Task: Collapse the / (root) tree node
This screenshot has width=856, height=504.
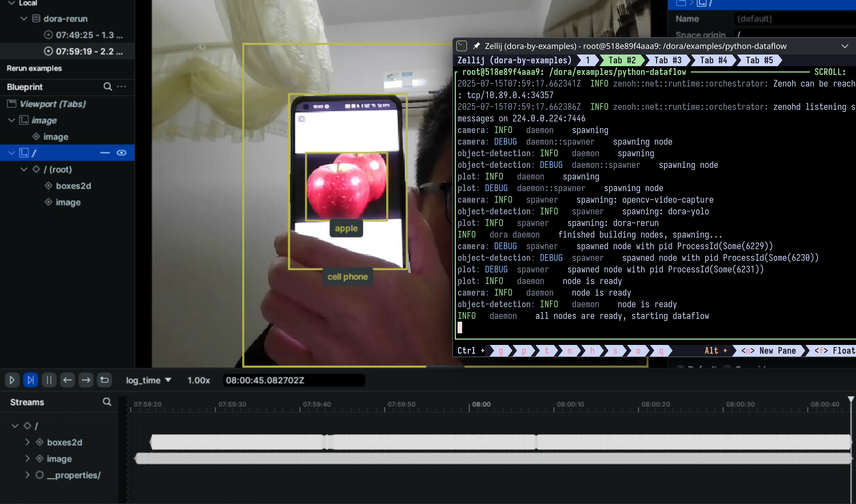Action: pos(24,169)
